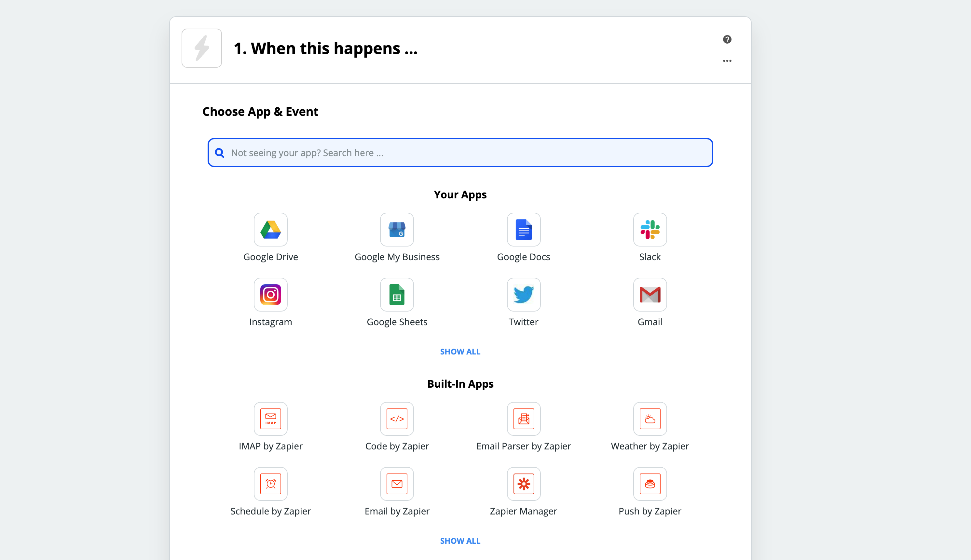The width and height of the screenshot is (971, 560).
Task: Click the 'Schedule by Zapier' label text
Action: [x=270, y=511]
